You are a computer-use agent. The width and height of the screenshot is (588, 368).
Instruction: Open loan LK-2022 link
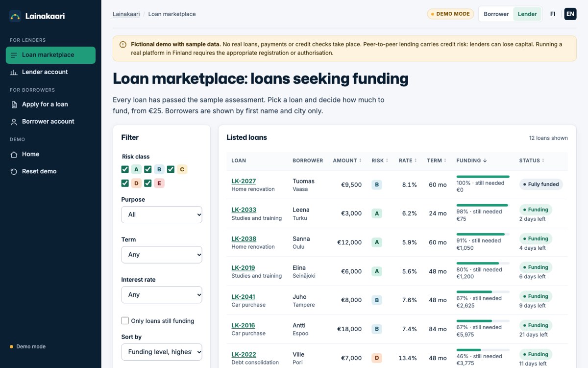click(244, 354)
